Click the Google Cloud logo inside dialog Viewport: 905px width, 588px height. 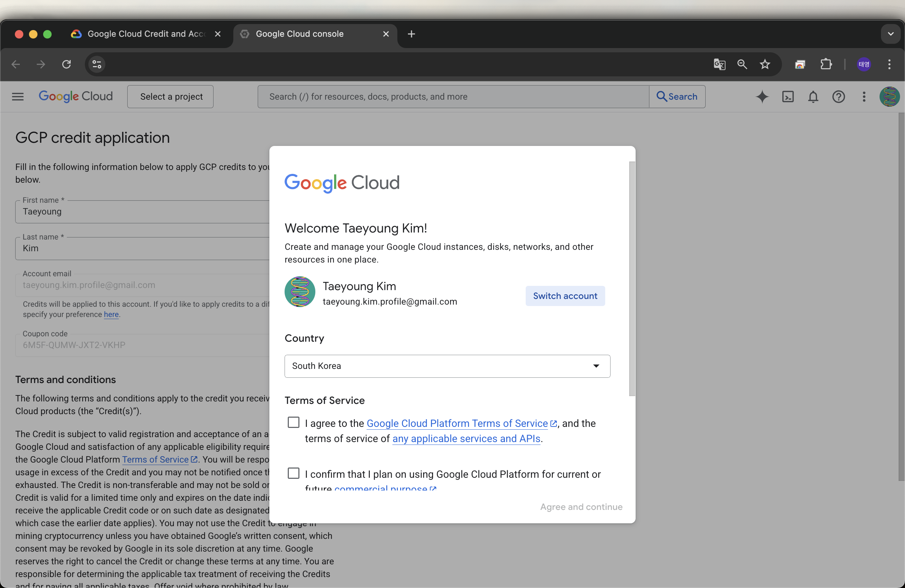pyautogui.click(x=342, y=183)
